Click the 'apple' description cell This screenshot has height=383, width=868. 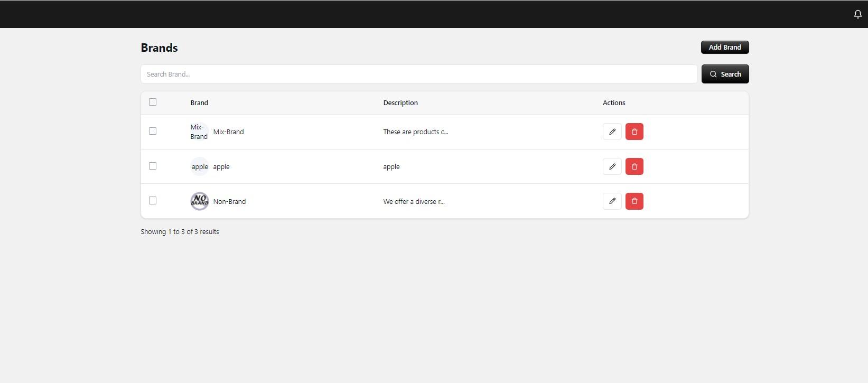coord(391,167)
